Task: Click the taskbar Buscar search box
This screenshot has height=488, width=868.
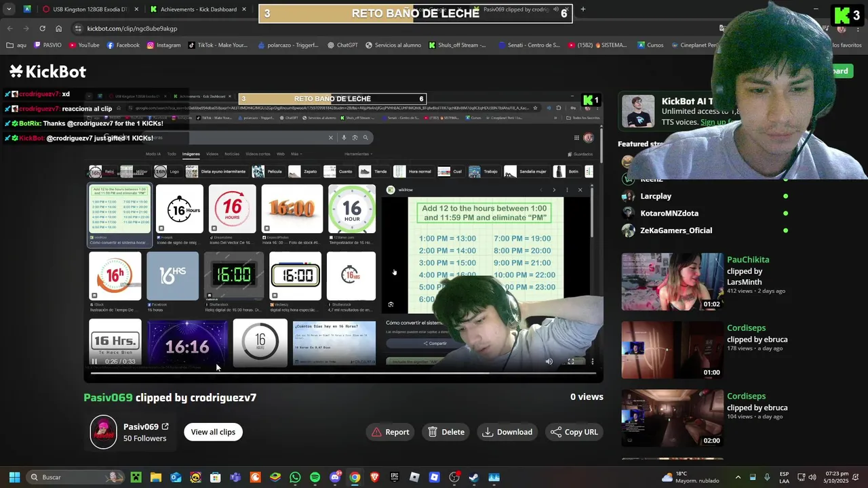Action: [75, 477]
